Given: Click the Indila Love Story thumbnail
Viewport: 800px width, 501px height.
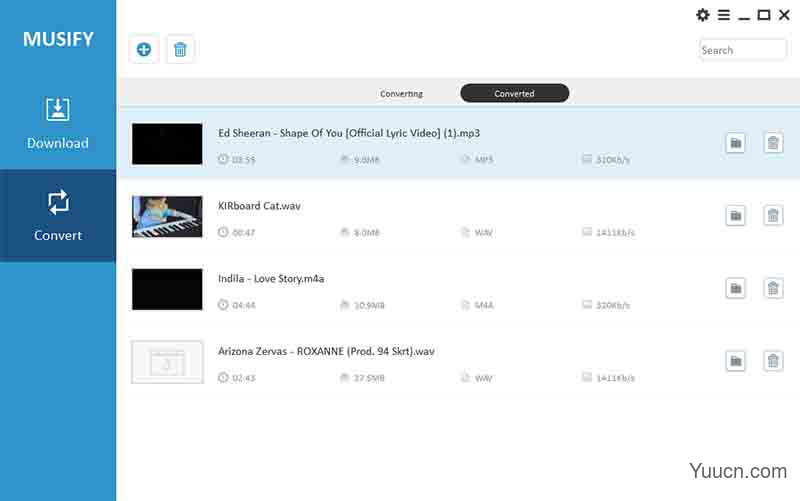Looking at the screenshot, I should (167, 289).
